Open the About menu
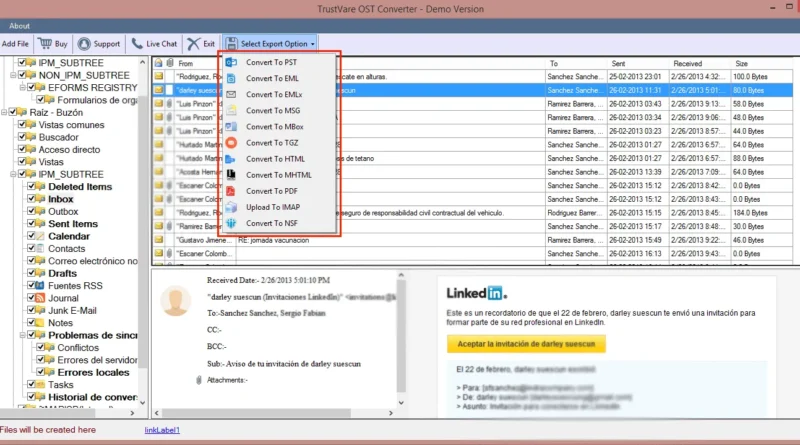 click(x=19, y=25)
